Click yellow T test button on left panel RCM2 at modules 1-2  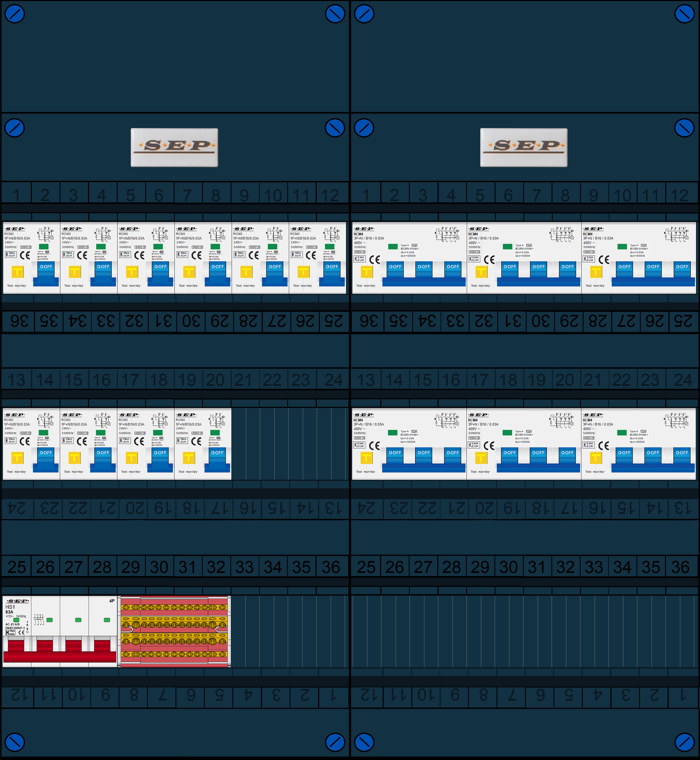(17, 272)
